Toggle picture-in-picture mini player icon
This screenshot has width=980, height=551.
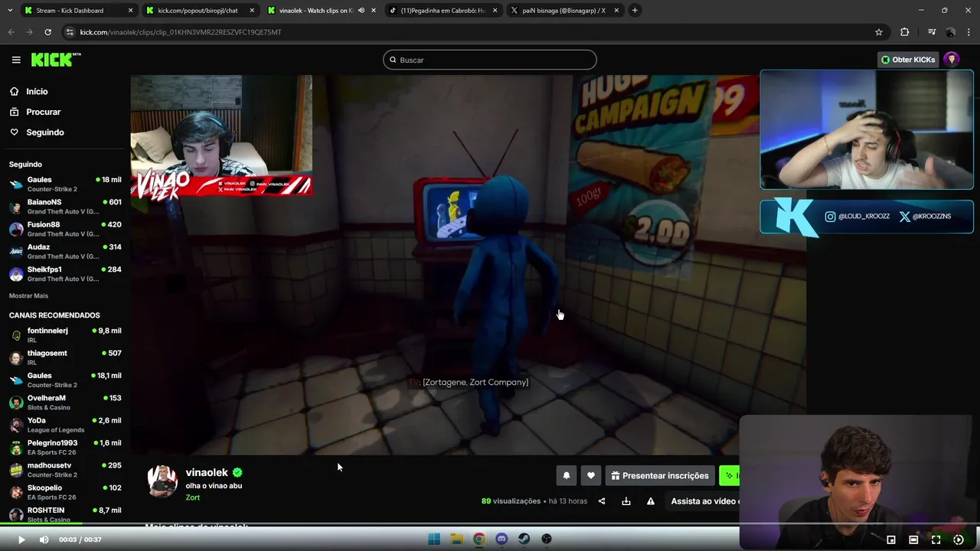(x=891, y=540)
